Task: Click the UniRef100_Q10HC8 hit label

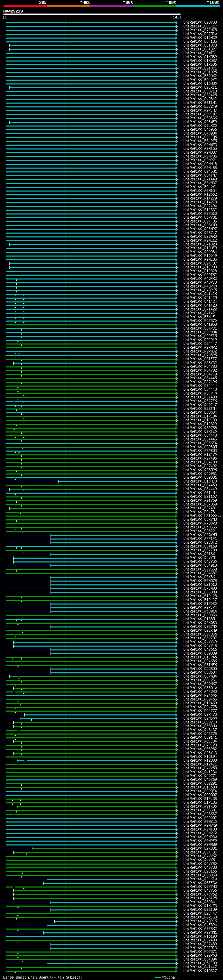Action: pos(200,481)
